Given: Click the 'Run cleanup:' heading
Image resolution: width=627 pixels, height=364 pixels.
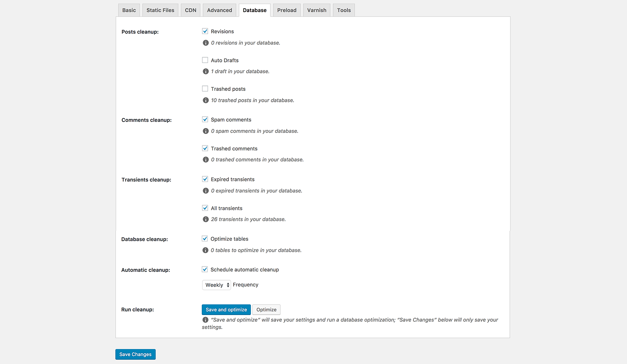Looking at the screenshot, I should pos(138,310).
